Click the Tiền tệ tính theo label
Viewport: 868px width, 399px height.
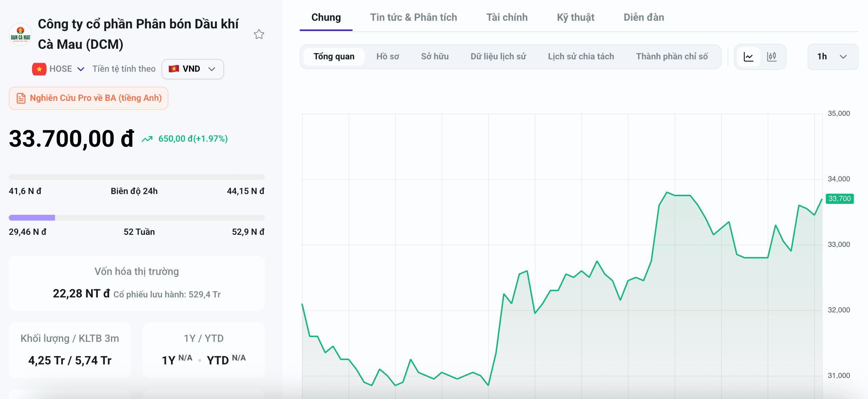124,69
